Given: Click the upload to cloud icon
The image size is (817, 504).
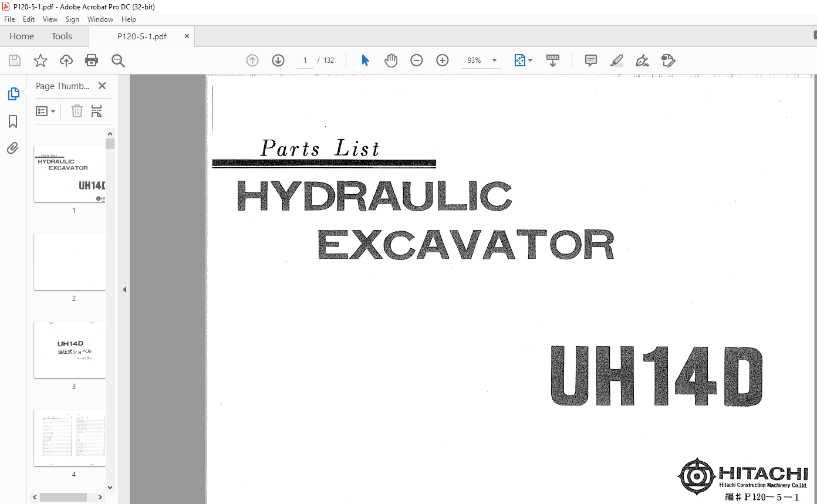Looking at the screenshot, I should pyautogui.click(x=66, y=60).
